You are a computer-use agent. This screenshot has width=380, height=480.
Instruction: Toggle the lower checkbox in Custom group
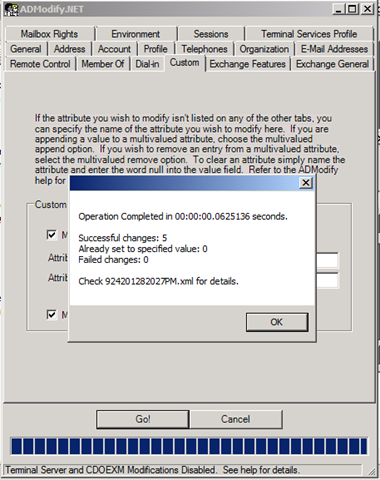pyautogui.click(x=51, y=314)
